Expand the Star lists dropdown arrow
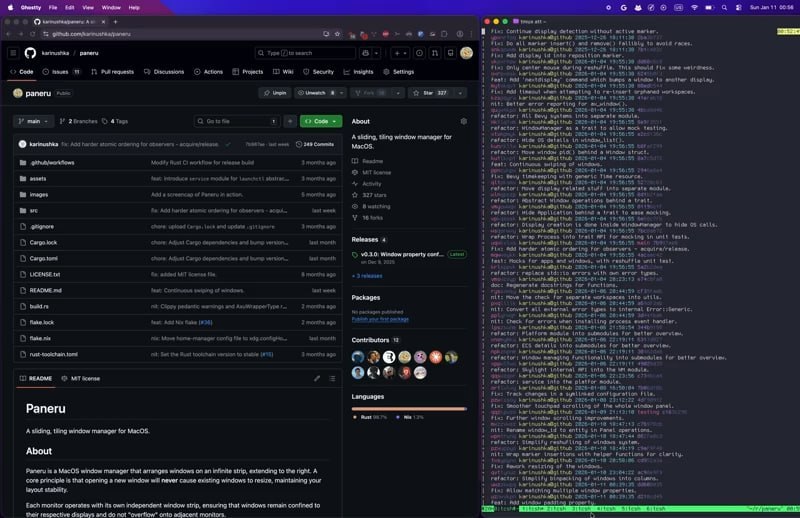 pyautogui.click(x=460, y=93)
